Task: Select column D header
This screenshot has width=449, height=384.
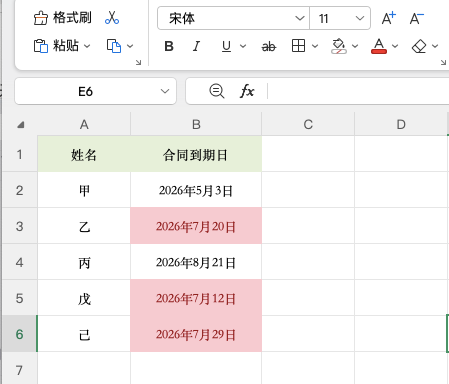Action: coord(401,124)
